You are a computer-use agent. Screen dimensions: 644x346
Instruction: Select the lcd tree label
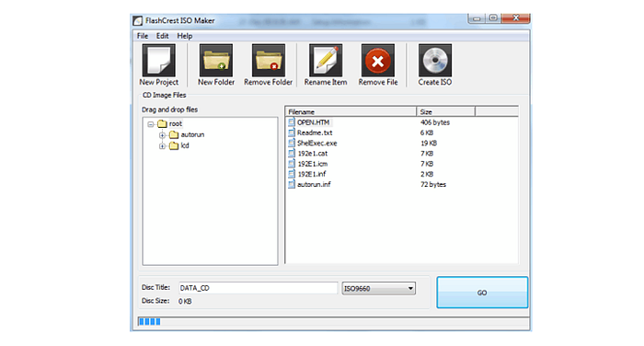point(185,145)
